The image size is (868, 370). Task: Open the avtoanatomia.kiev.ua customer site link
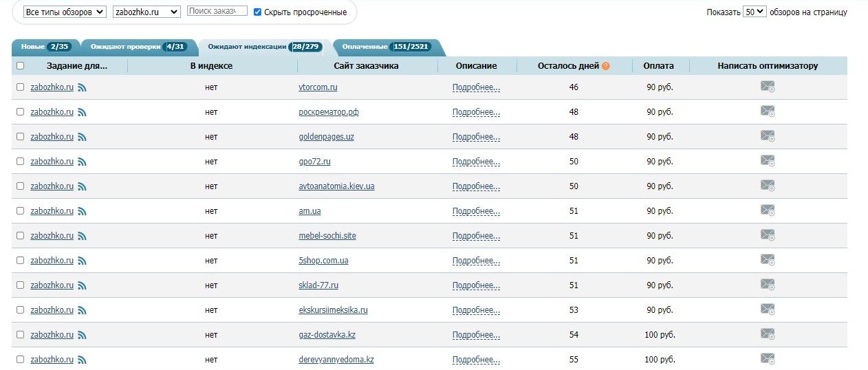tap(336, 186)
